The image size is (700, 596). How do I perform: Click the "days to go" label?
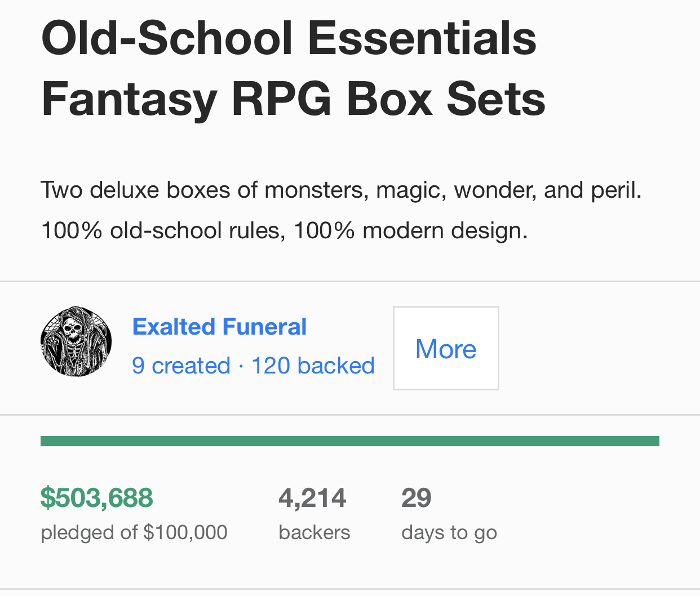pos(449,532)
